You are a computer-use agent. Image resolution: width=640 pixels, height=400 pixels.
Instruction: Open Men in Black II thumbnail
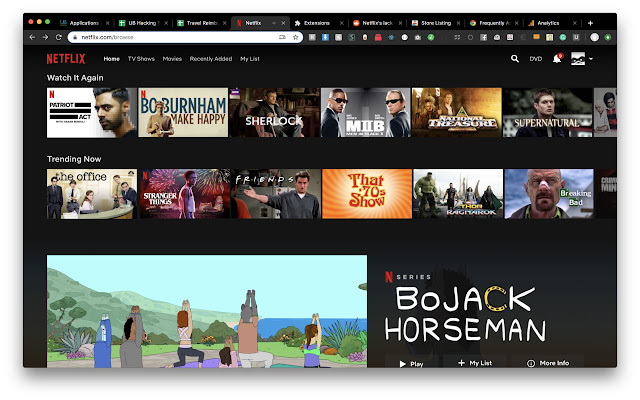click(x=366, y=113)
